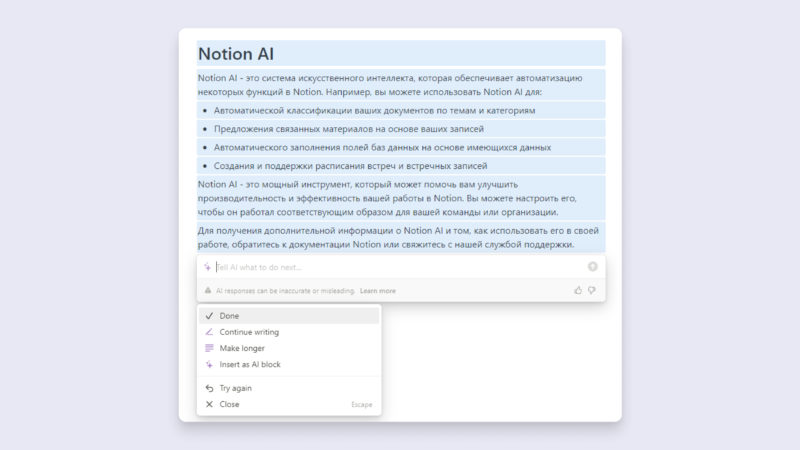The height and width of the screenshot is (450, 800).
Task: Click the Done checkmark icon
Action: 209,316
